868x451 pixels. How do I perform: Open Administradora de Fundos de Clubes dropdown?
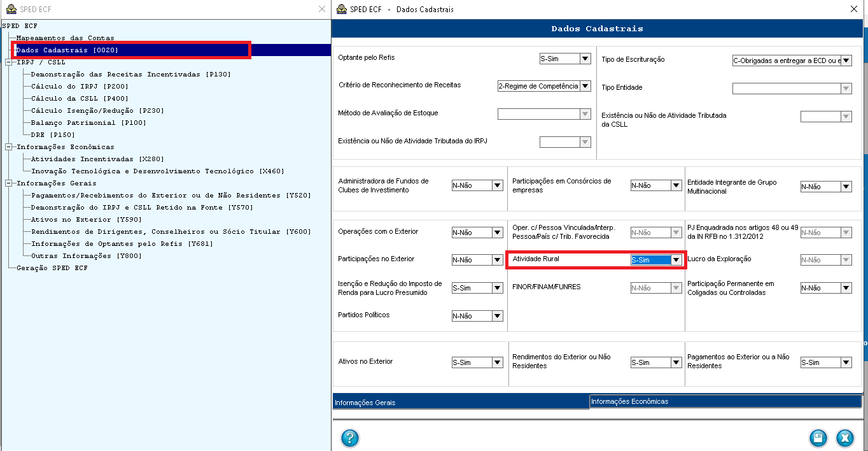pos(498,185)
